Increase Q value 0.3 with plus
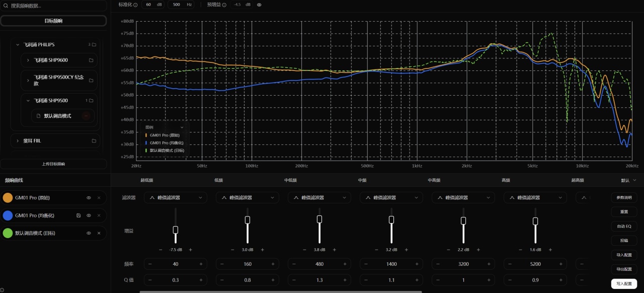This screenshot has width=644, height=293. point(201,280)
